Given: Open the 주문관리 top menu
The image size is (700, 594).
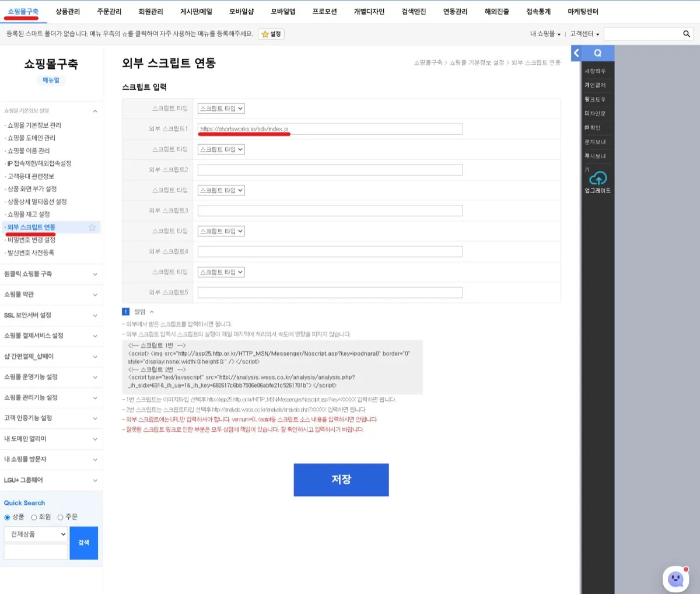Looking at the screenshot, I should tap(109, 12).
